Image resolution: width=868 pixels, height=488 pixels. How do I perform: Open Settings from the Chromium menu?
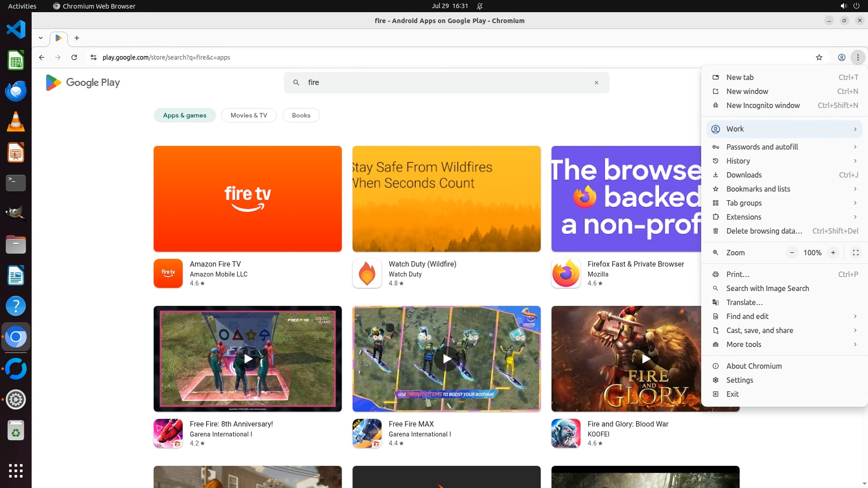pyautogui.click(x=740, y=380)
